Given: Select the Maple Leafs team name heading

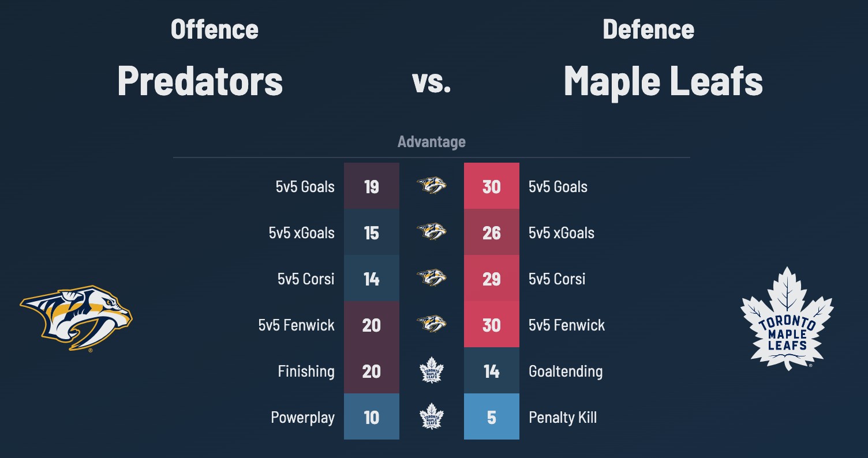Looking at the screenshot, I should (x=663, y=81).
